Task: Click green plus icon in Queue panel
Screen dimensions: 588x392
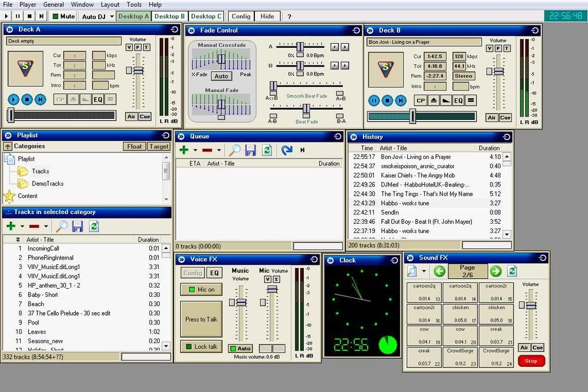Action: (x=184, y=150)
